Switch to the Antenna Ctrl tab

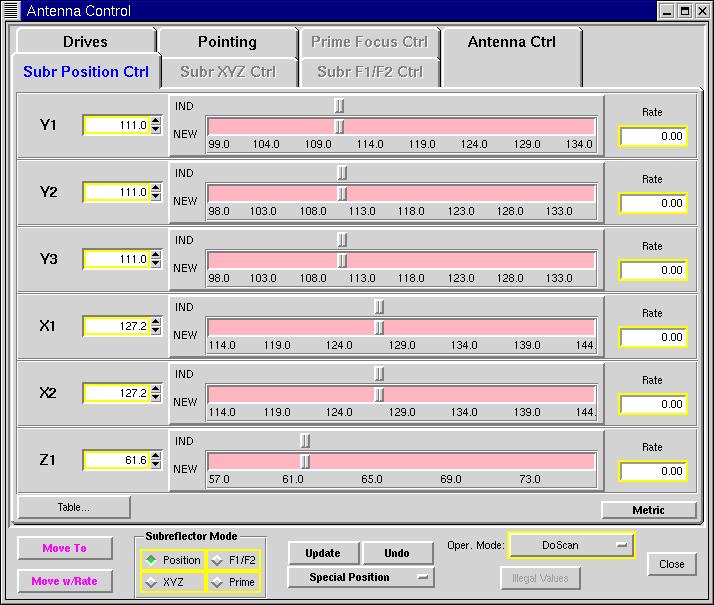coord(511,55)
